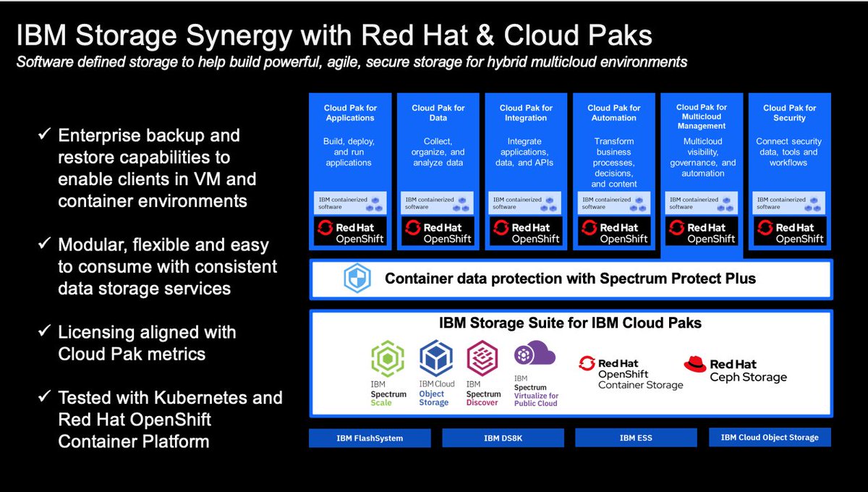
Task: Click the Cloud Pak for Applications title
Action: 350,113
